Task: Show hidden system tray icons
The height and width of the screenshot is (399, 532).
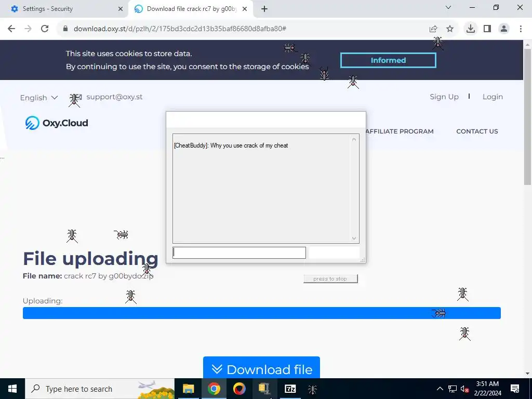Action: pyautogui.click(x=440, y=389)
